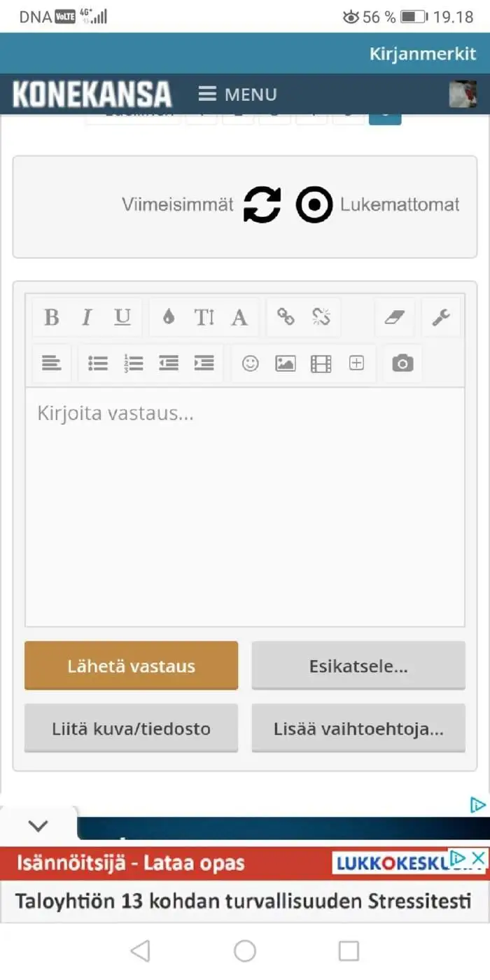Open smiley emoji picker
This screenshot has height=980, width=490.
(x=250, y=363)
